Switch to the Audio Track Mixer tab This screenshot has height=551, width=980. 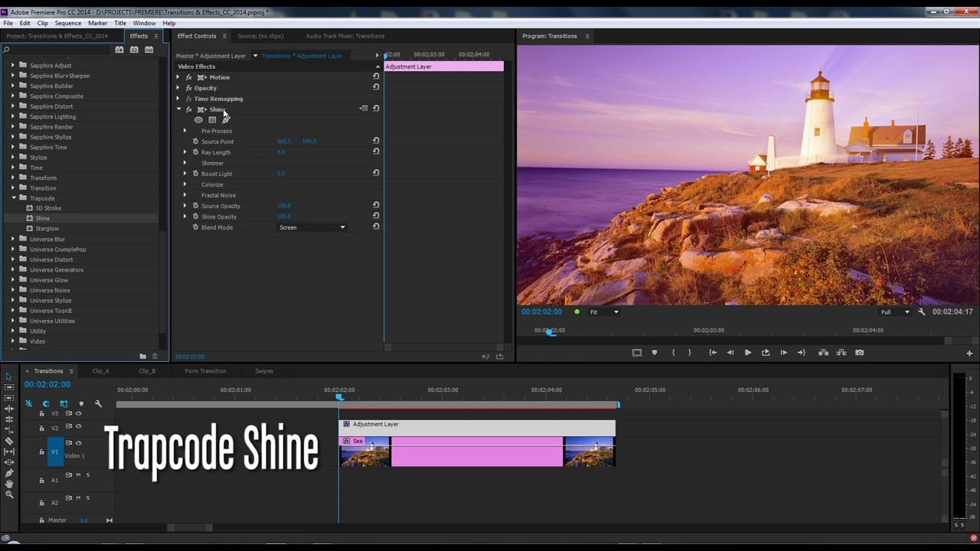coord(345,36)
